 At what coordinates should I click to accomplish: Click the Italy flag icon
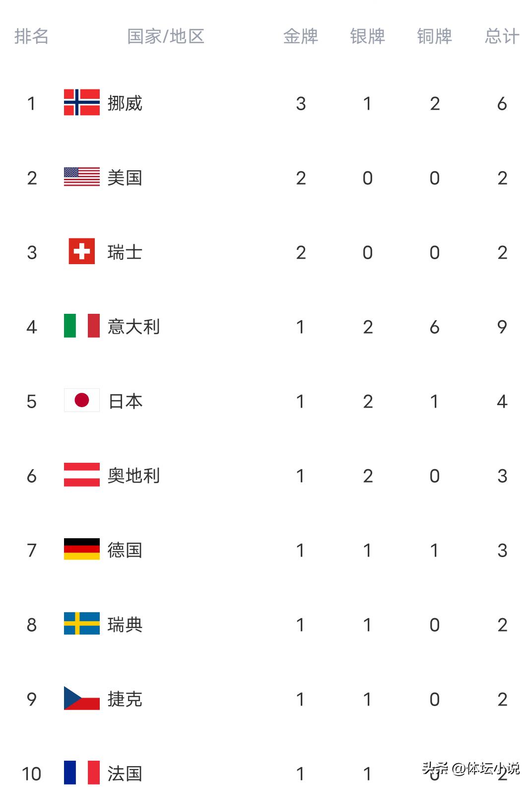click(82, 326)
